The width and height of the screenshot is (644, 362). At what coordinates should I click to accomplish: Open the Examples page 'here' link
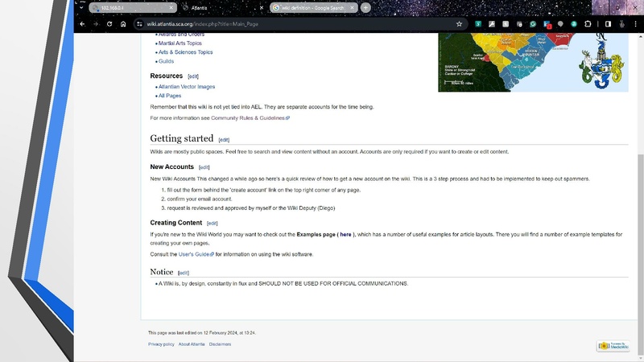pos(345,235)
